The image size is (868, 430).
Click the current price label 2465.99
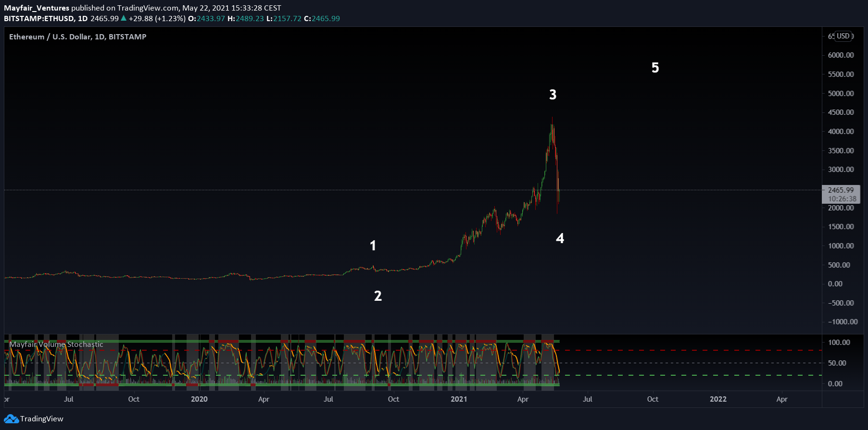(841, 190)
